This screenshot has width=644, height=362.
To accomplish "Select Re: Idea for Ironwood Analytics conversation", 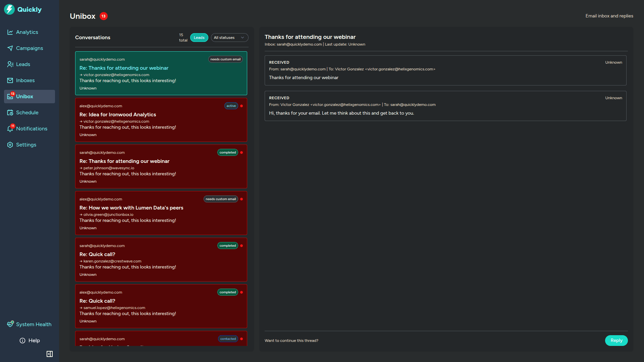I will tap(161, 120).
